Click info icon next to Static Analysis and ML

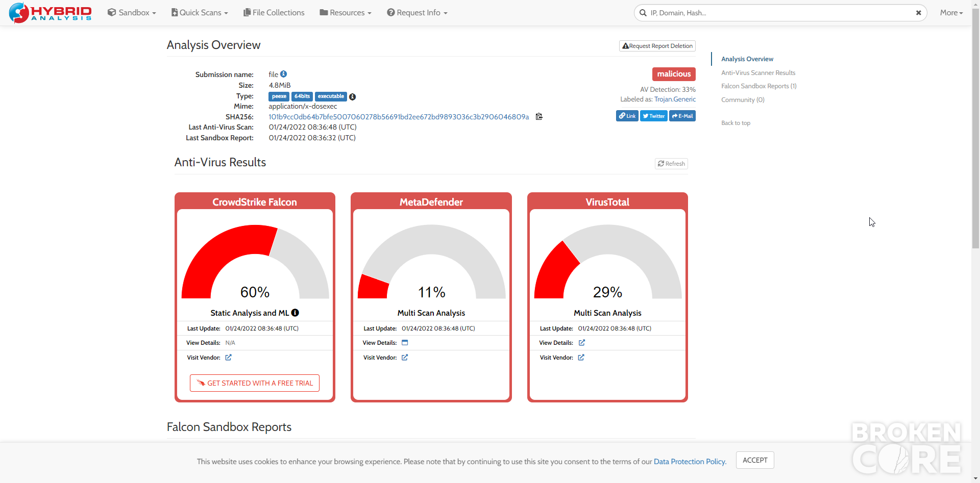[295, 313]
